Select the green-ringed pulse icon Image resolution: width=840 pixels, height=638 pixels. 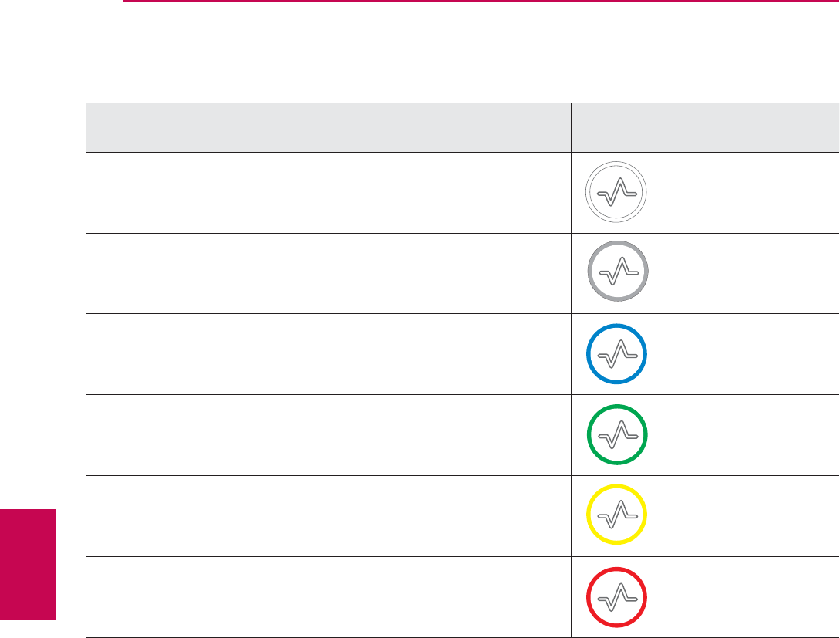[617, 435]
